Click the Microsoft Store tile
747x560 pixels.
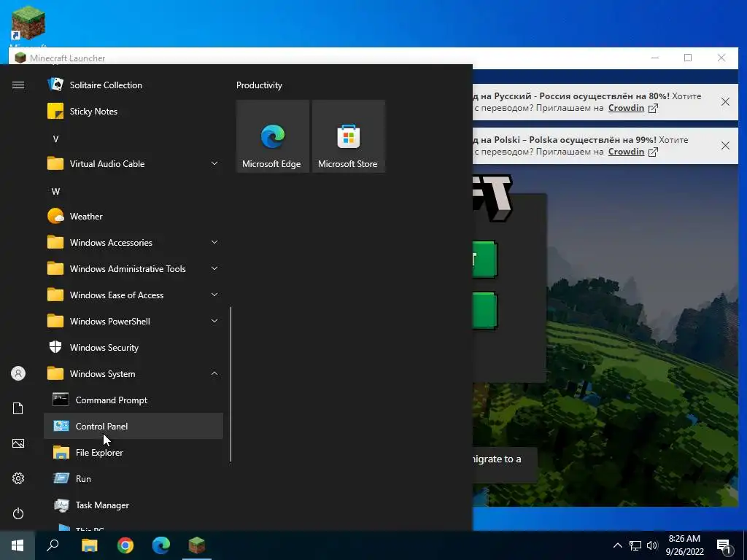348,136
